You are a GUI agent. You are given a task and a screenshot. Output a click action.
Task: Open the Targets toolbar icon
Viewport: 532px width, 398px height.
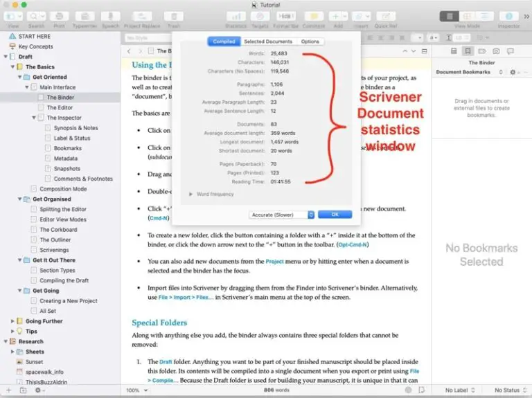point(260,17)
